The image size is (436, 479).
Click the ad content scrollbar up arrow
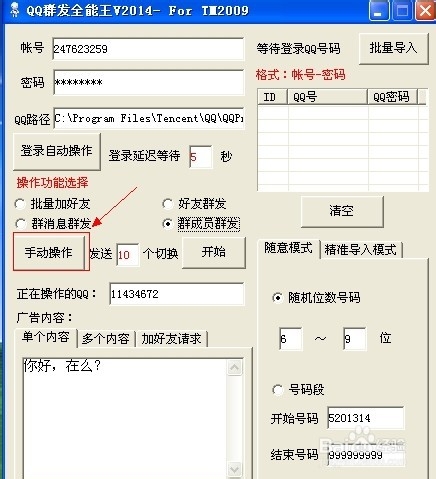(235, 367)
